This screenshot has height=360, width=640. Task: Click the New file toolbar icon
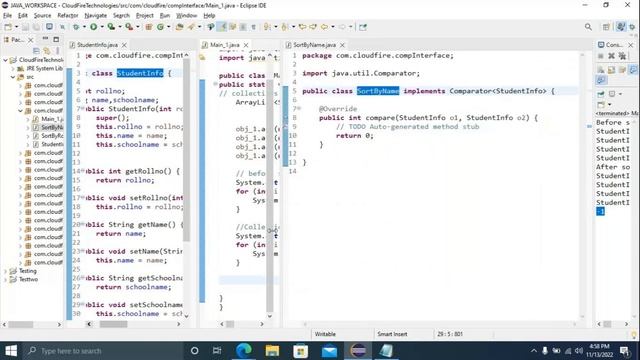pos(8,27)
